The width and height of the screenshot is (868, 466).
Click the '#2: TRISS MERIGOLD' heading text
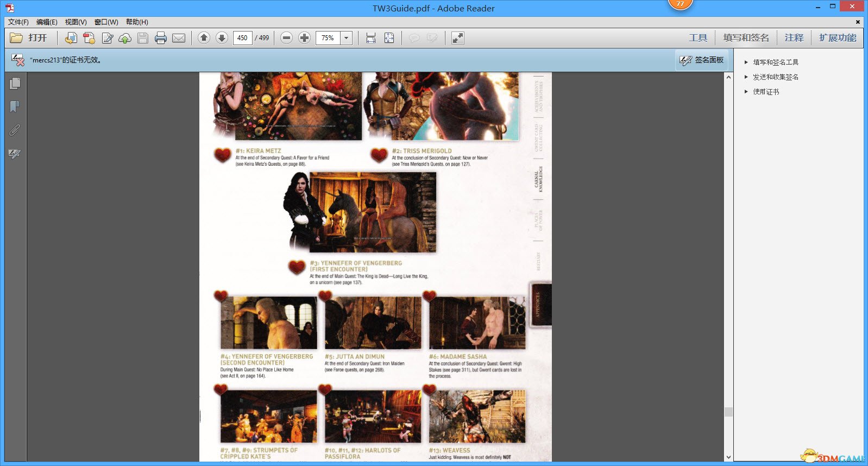coord(422,151)
